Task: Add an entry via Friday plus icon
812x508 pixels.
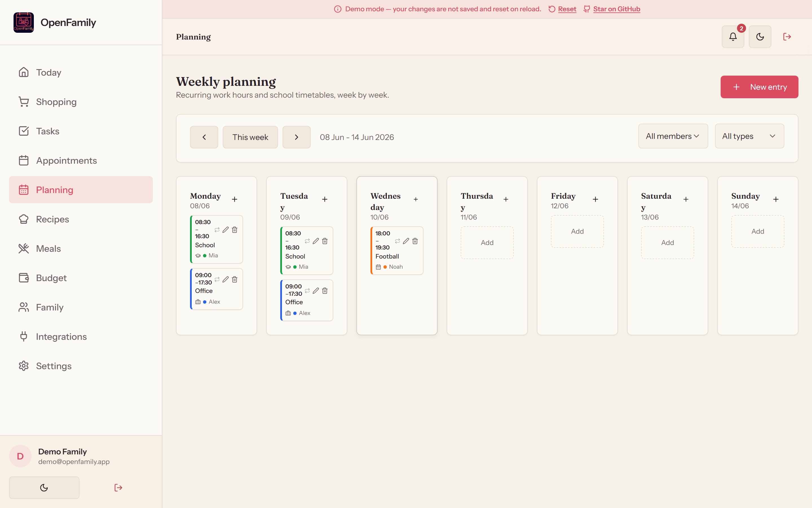Action: coord(595,199)
